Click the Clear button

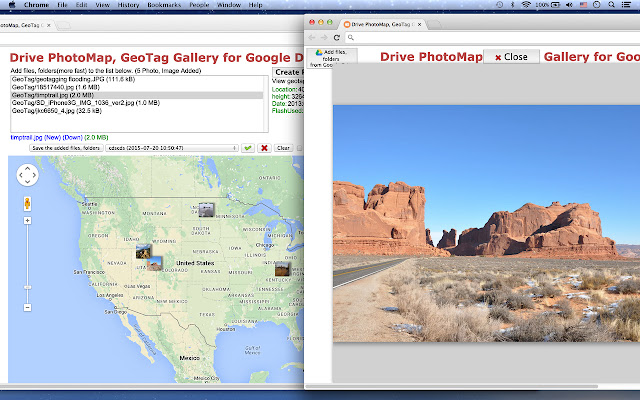point(283,148)
